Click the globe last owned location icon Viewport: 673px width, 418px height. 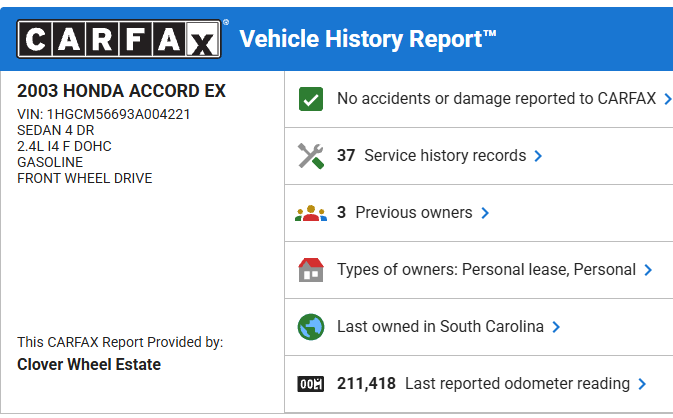[x=311, y=327]
